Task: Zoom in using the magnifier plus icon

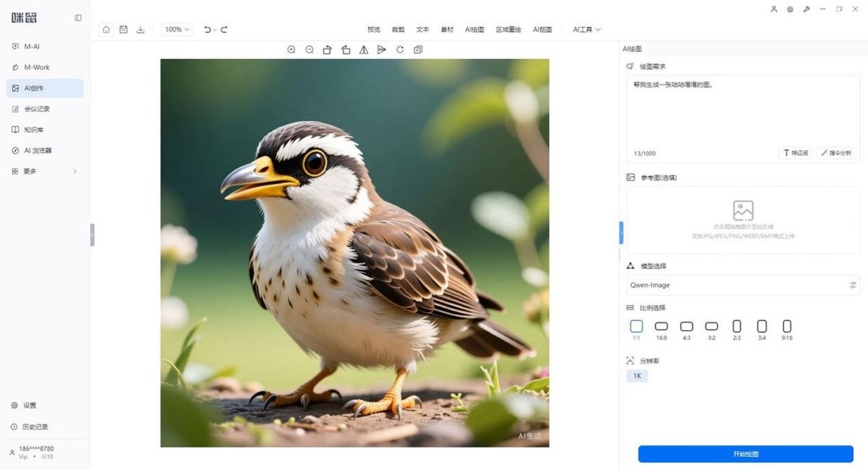Action: coord(291,49)
